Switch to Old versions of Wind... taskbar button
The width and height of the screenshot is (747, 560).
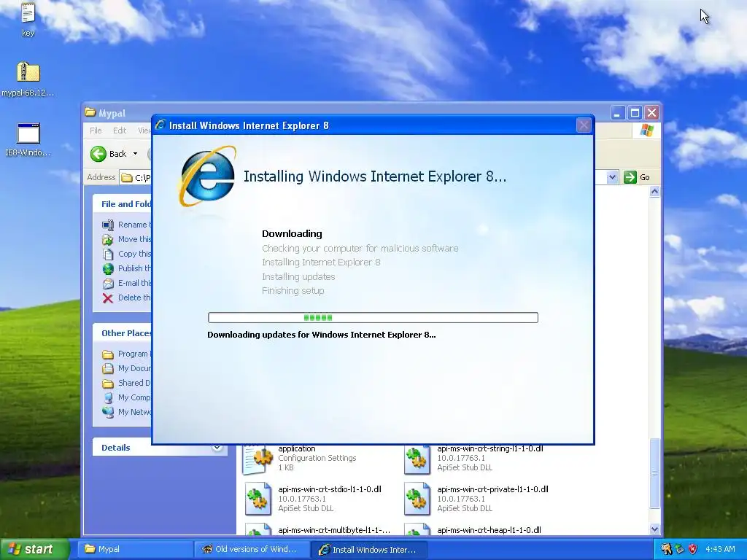252,549
